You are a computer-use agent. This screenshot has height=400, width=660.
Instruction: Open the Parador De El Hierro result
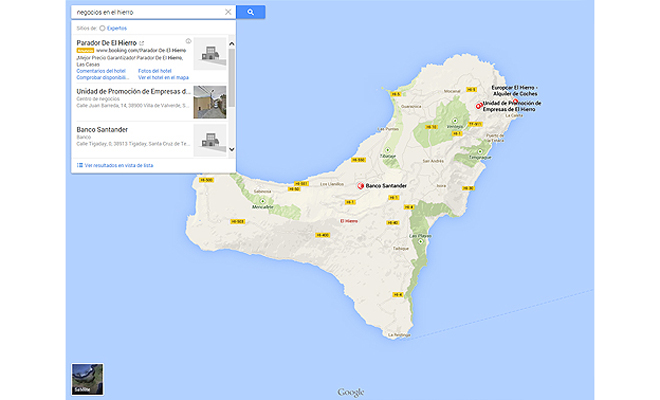pyautogui.click(x=106, y=43)
